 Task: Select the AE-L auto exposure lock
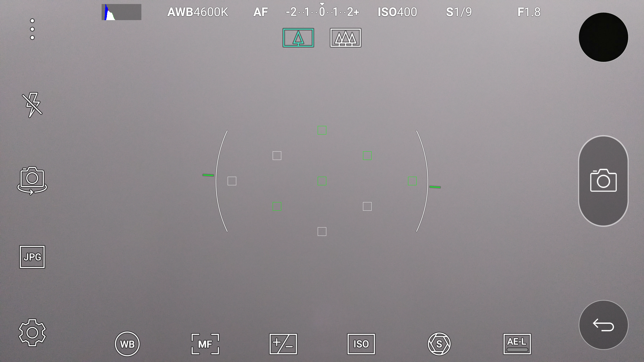point(517,344)
